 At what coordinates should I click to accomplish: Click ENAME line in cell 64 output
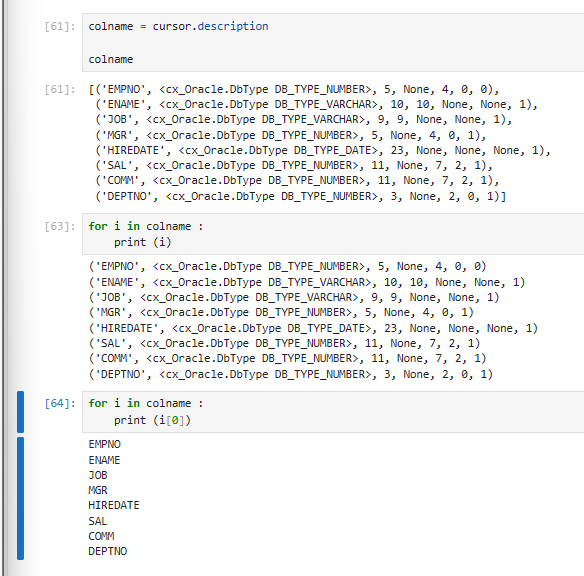pyautogui.click(x=104, y=460)
